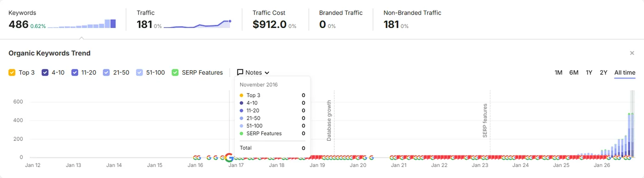Switch the chart range to 1Y
The width and height of the screenshot is (644, 178).
[x=589, y=72]
